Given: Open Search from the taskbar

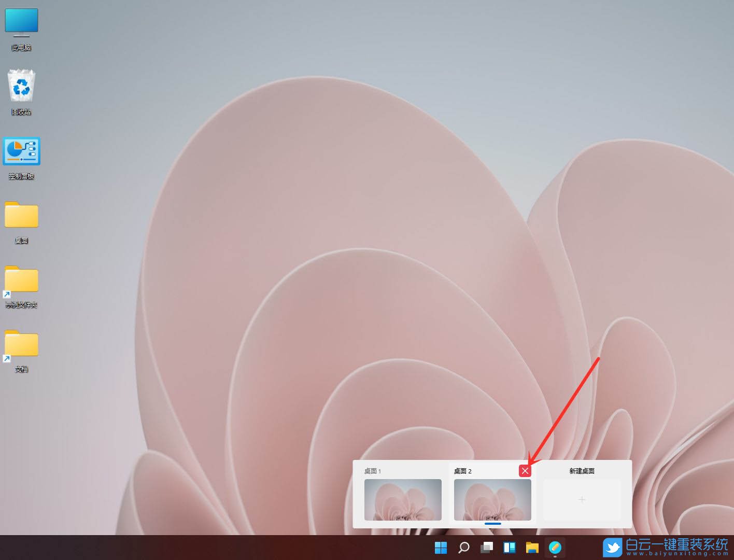Looking at the screenshot, I should click(x=463, y=548).
